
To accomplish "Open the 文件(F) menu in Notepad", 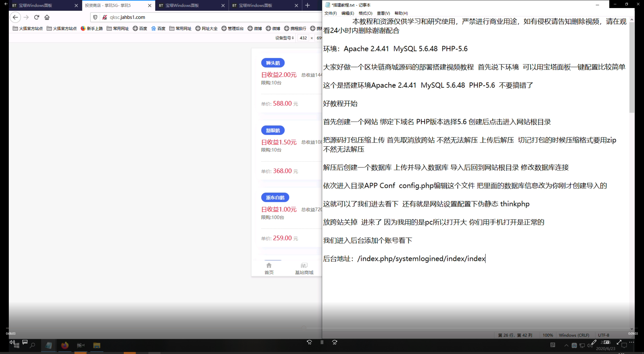I will pyautogui.click(x=330, y=13).
